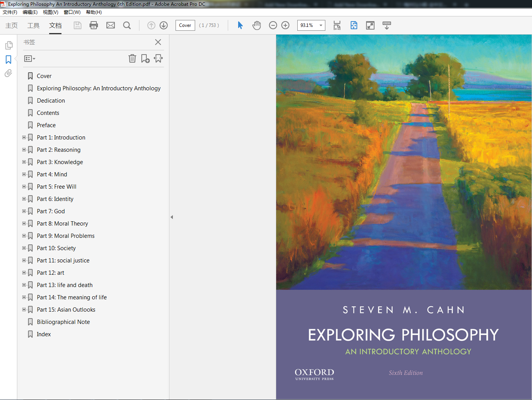Click the read mode toolbar icon

[x=387, y=25]
